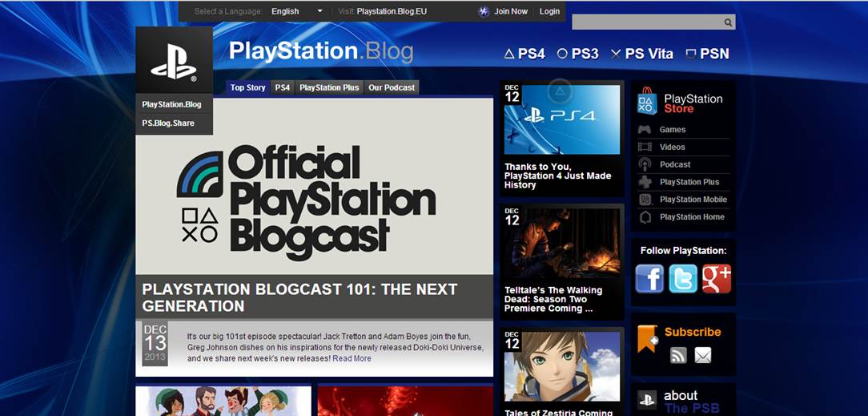Click the Join Now link

pyautogui.click(x=511, y=11)
